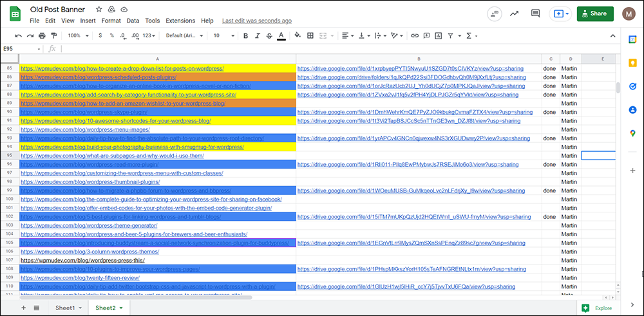This screenshot has height=316, width=644.
Task: Click the green Share button
Action: pos(595,14)
